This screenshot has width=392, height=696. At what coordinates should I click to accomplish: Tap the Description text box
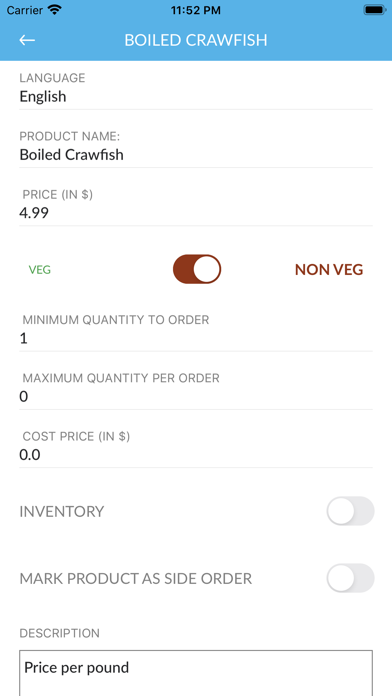[196, 673]
